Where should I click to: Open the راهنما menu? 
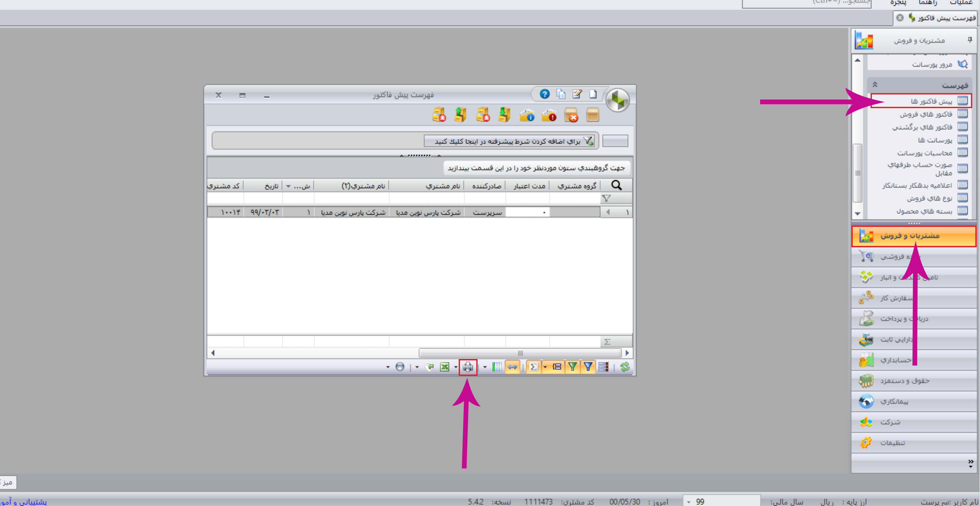(x=927, y=3)
